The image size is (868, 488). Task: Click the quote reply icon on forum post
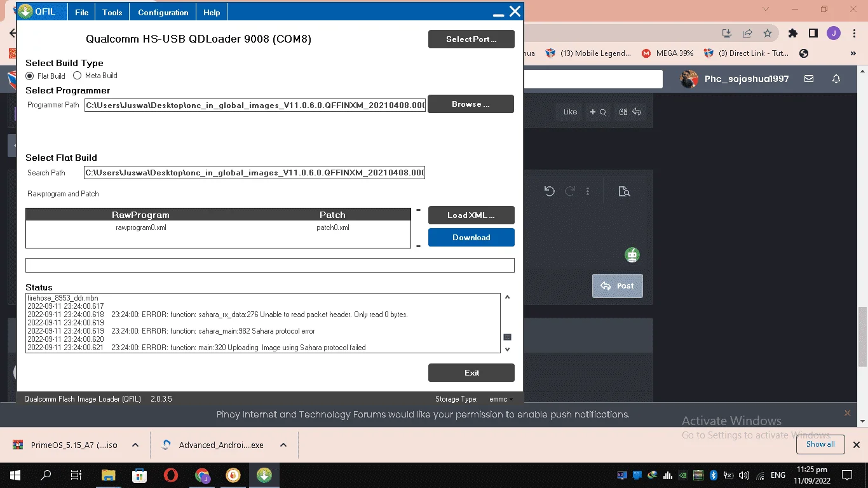point(630,112)
